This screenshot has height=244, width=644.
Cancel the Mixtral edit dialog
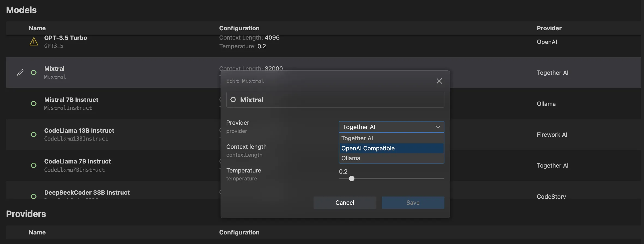point(345,203)
